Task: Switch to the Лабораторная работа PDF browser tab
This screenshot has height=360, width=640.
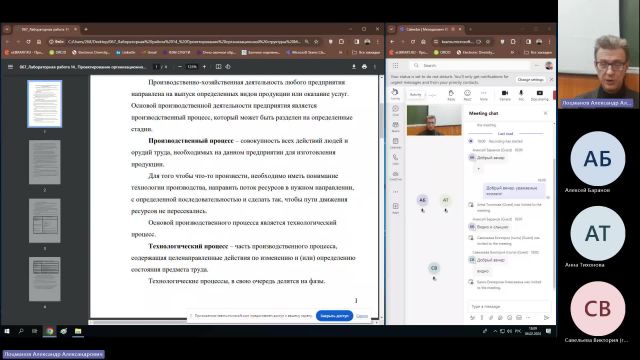Action: pos(45,29)
